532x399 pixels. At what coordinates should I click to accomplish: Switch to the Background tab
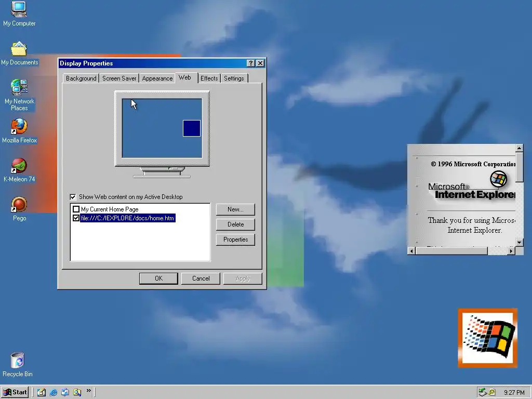pos(81,78)
